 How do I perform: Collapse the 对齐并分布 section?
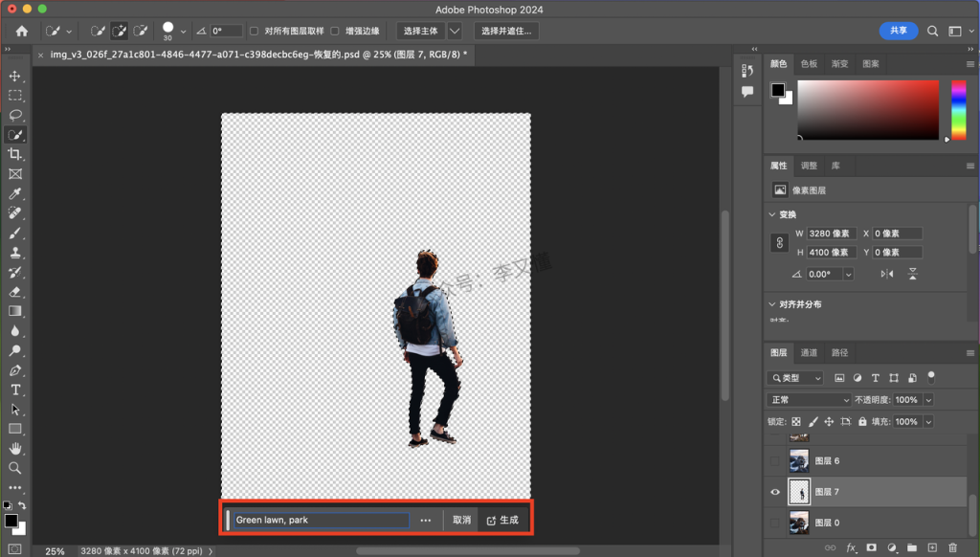(x=772, y=304)
